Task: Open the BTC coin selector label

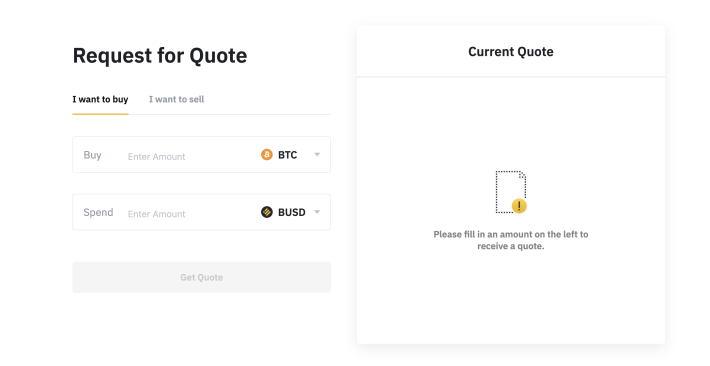Action: tap(288, 155)
